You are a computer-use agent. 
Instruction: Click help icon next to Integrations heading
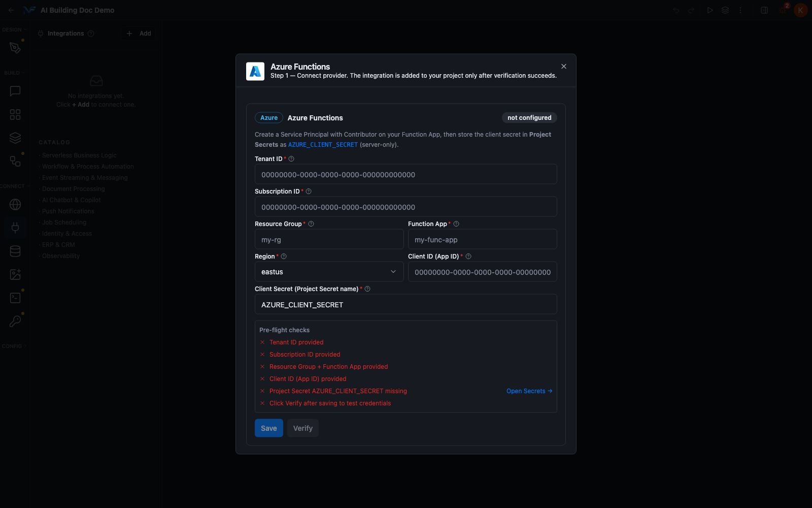click(91, 34)
